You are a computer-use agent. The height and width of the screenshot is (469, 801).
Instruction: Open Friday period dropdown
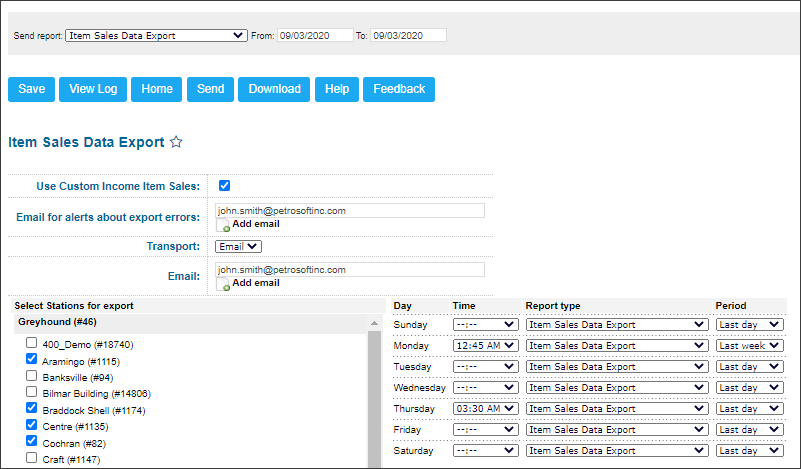pyautogui.click(x=750, y=430)
